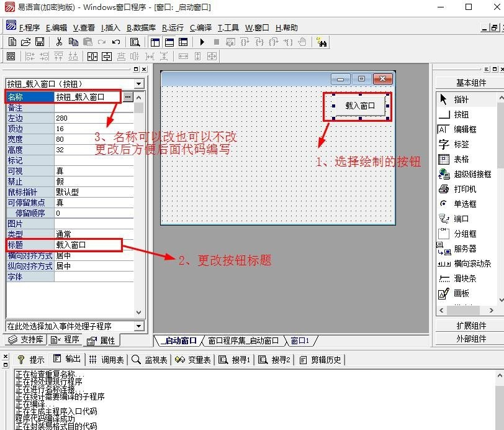Click the Find magnifier toolbar icon
Image resolution: width=504 pixels, height=430 pixels.
(x=135, y=42)
